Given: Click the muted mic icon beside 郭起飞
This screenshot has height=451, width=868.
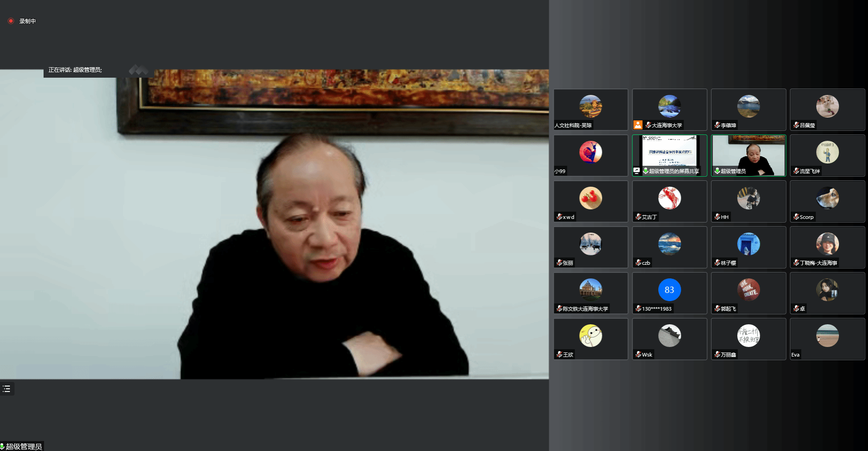Looking at the screenshot, I should (717, 308).
